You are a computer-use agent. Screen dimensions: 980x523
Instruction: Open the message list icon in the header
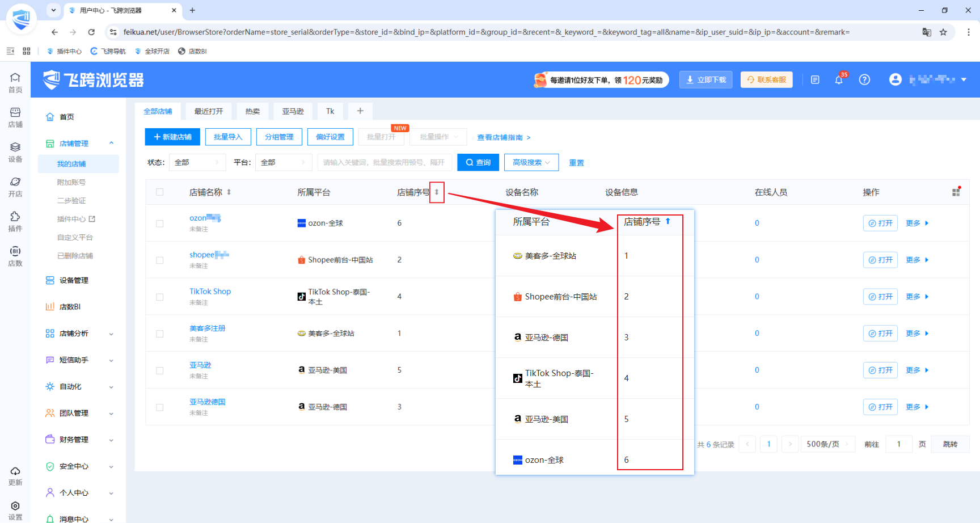point(815,80)
